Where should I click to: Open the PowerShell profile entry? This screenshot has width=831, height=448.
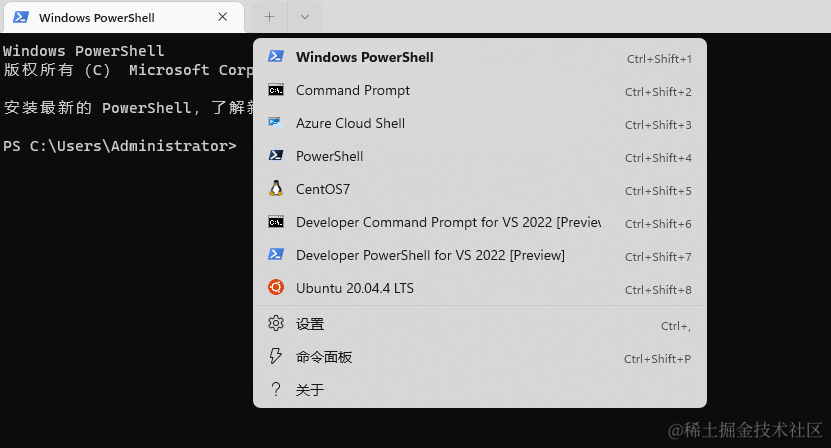coord(480,156)
